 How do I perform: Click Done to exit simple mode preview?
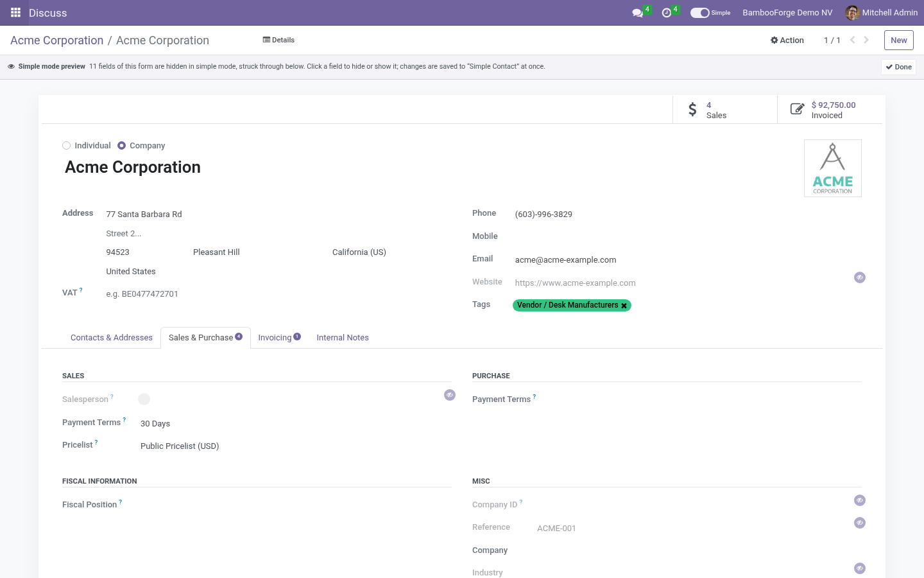(898, 67)
